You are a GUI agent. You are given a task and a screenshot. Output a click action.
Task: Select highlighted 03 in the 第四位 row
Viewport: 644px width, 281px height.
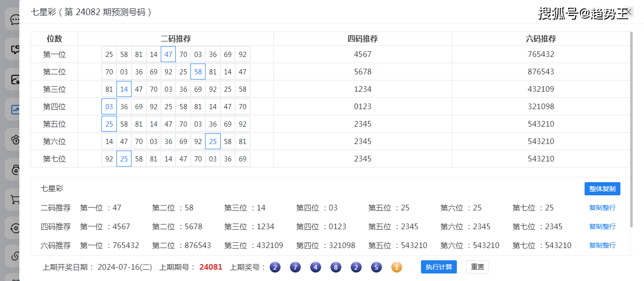click(109, 106)
